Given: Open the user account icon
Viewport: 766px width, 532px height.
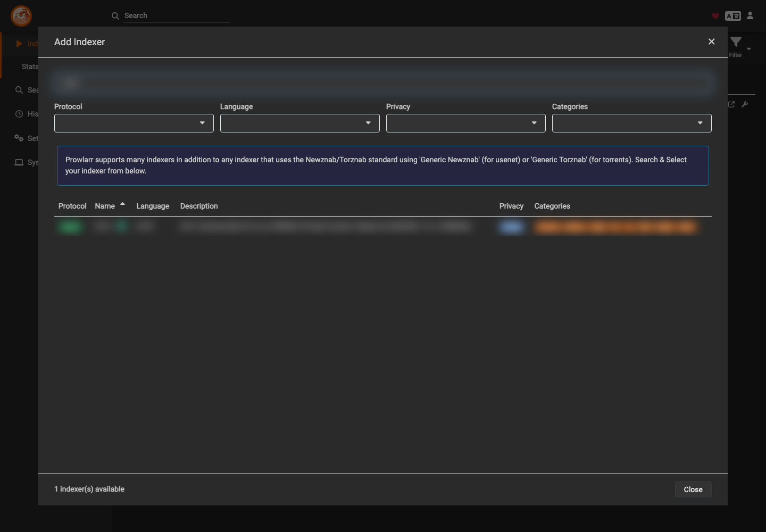Looking at the screenshot, I should (750, 16).
